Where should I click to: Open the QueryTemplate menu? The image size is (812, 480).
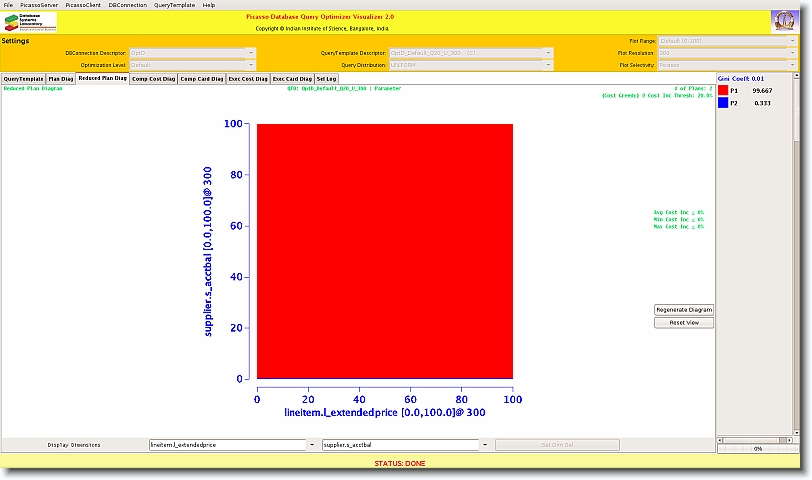coord(174,5)
